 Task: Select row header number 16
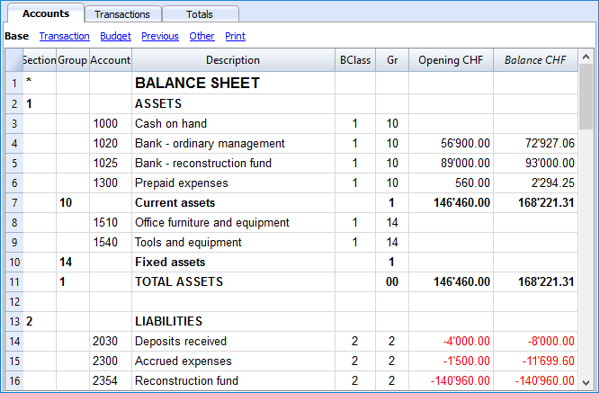(14, 381)
